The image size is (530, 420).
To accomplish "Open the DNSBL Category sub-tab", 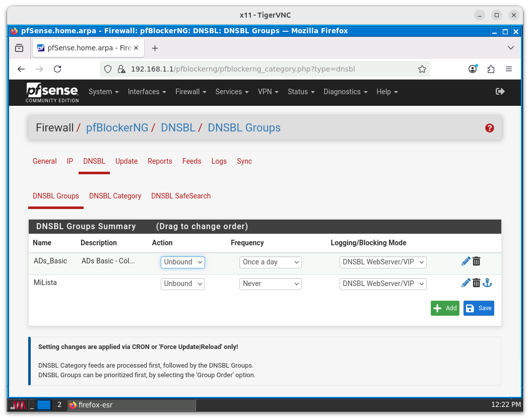I will coord(115,196).
